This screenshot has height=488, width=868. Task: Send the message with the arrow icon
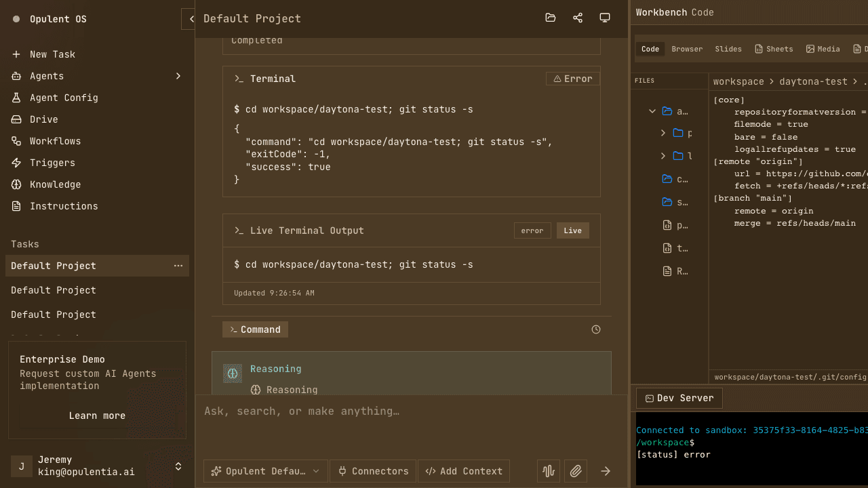click(605, 470)
